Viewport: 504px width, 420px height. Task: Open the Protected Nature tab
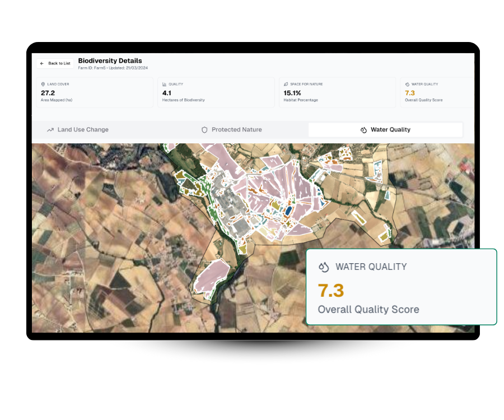pos(236,129)
